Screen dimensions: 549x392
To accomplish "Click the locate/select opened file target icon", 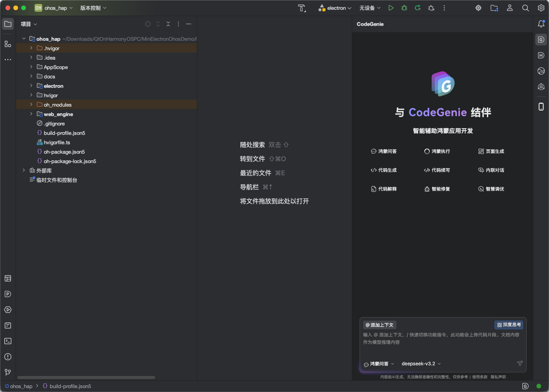I will click(x=148, y=24).
